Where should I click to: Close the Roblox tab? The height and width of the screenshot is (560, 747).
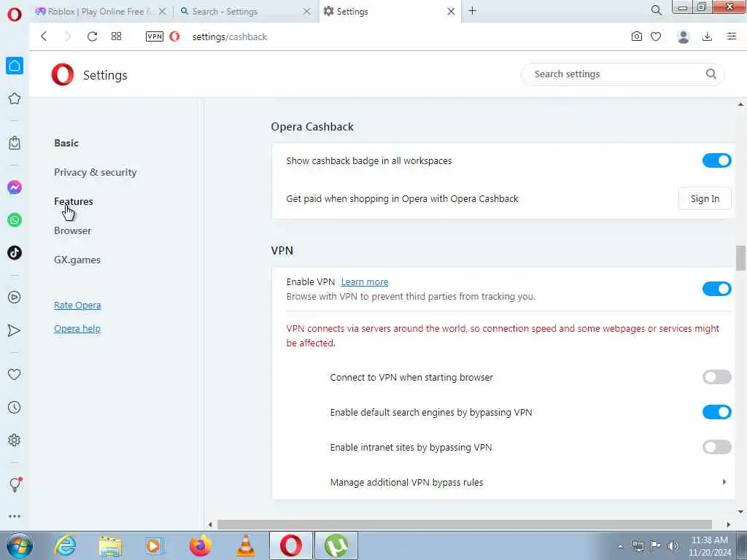pos(163,12)
